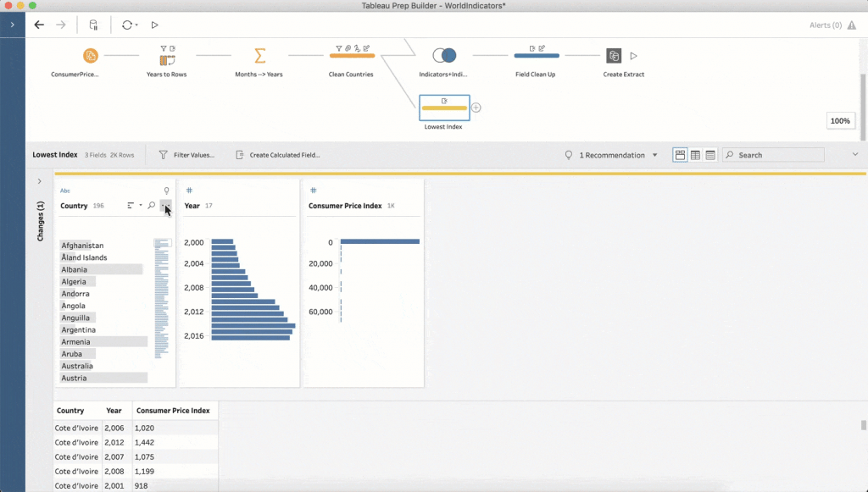This screenshot has width=868, height=492.
Task: Click Filter Values... button
Action: pos(186,155)
